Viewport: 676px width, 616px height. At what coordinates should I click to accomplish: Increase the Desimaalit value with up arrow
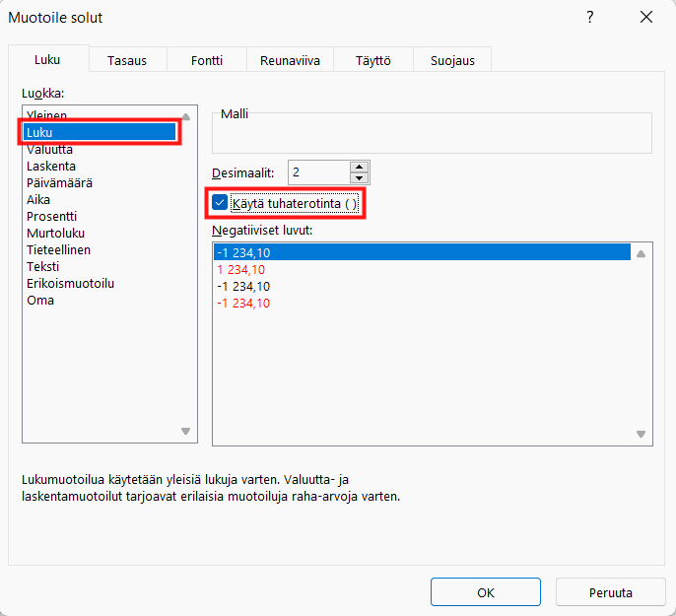click(x=359, y=167)
